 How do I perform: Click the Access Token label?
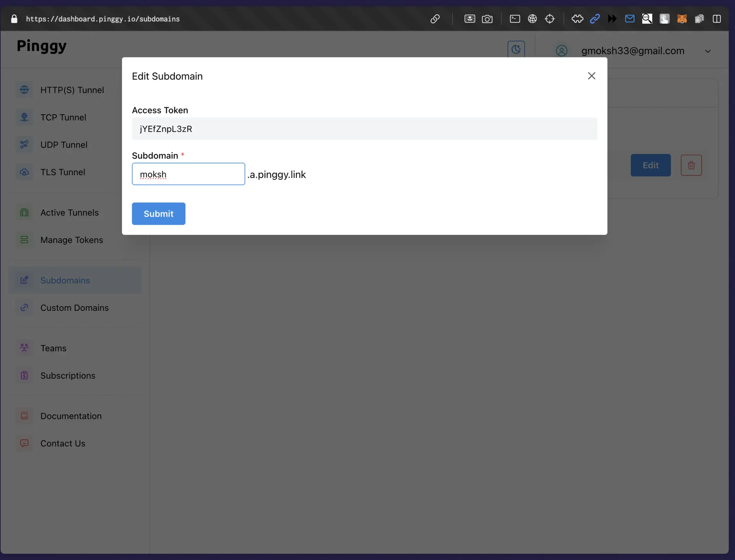click(x=160, y=110)
